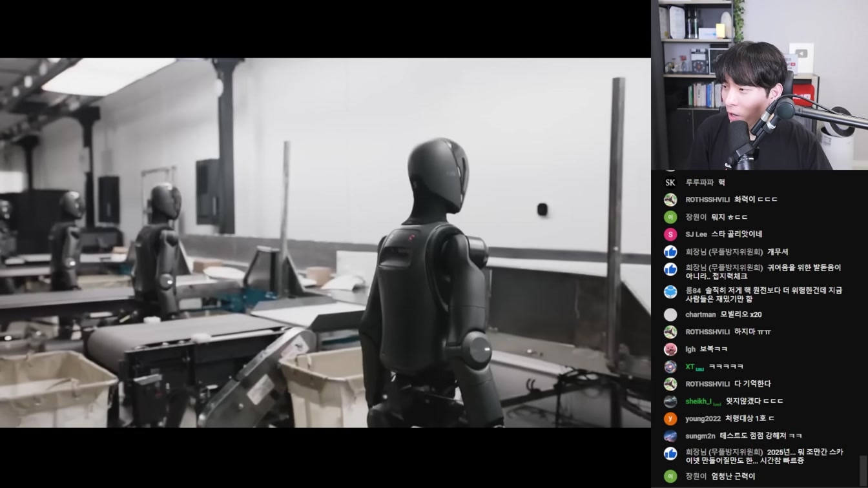Click the chat message 보복ㅋㅋ
Image resolution: width=868 pixels, height=488 pixels.
pyautogui.click(x=714, y=349)
